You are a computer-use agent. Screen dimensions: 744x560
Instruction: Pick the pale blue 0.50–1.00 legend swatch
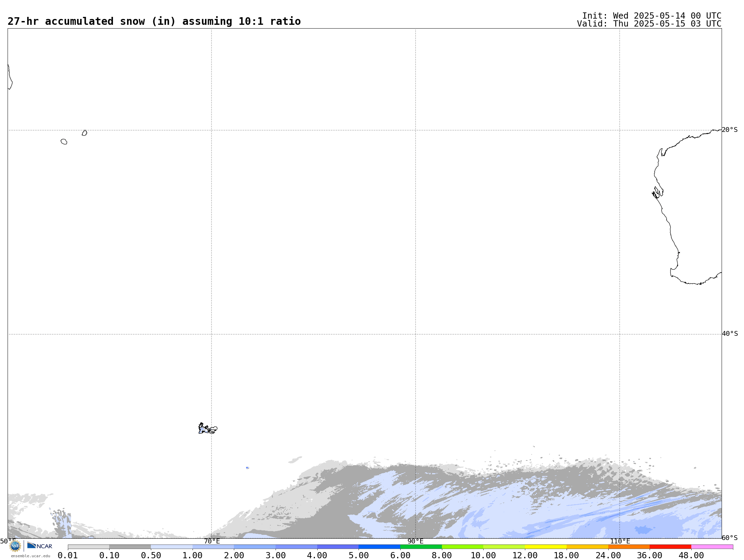click(172, 547)
